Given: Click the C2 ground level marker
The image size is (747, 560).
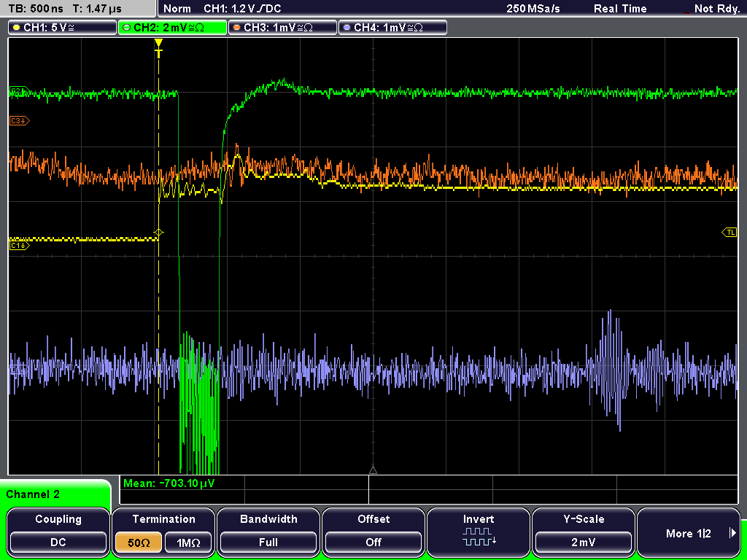Looking at the screenshot, I should 19,90.
